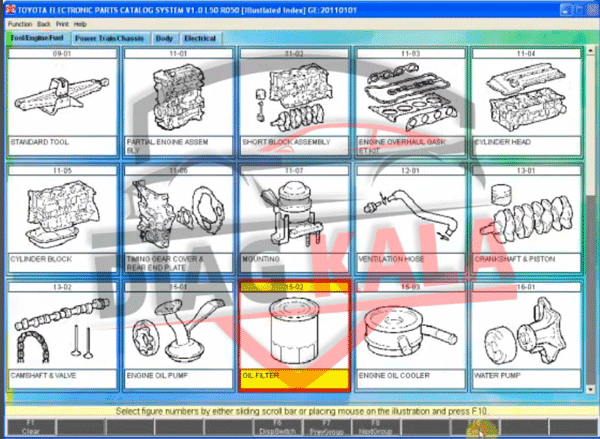Open Crankshaft & Piston illustration 13-01

click(x=527, y=219)
